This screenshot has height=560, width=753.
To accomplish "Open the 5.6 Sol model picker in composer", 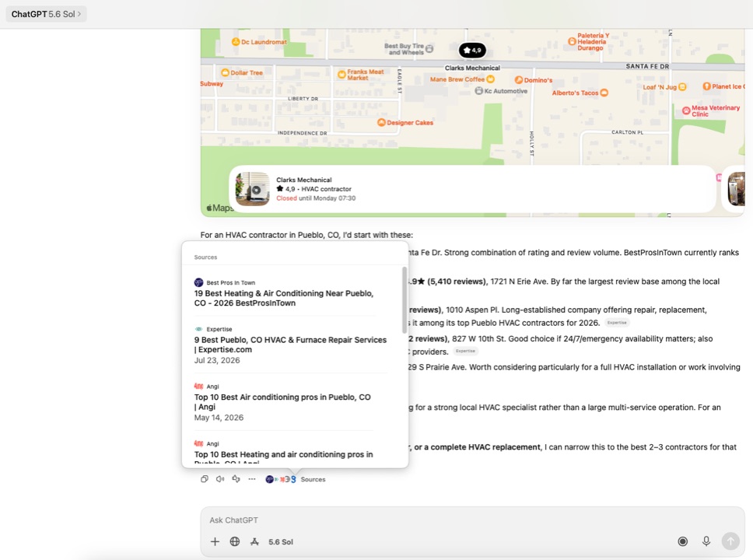I will (281, 542).
